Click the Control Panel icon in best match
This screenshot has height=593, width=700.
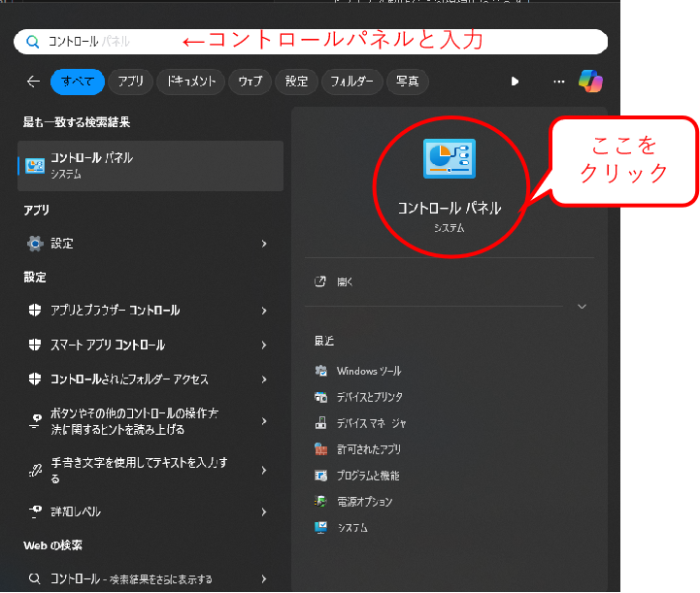tap(35, 166)
